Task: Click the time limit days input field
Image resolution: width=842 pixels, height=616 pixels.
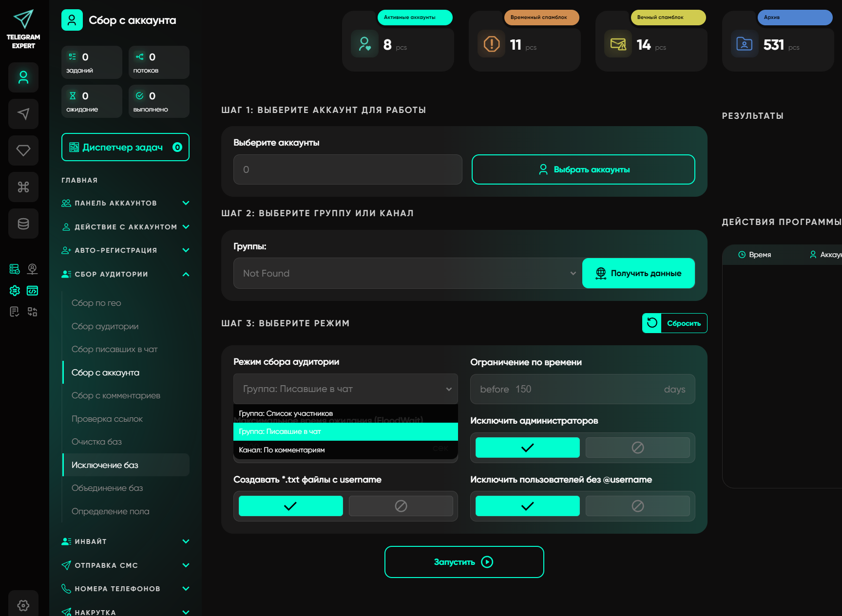Action: [x=583, y=389]
